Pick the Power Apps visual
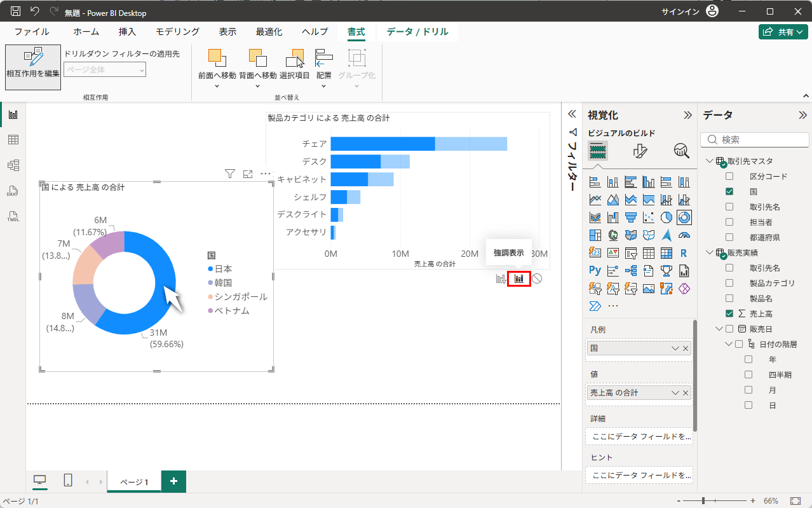Image resolution: width=812 pixels, height=508 pixels. 684,289
